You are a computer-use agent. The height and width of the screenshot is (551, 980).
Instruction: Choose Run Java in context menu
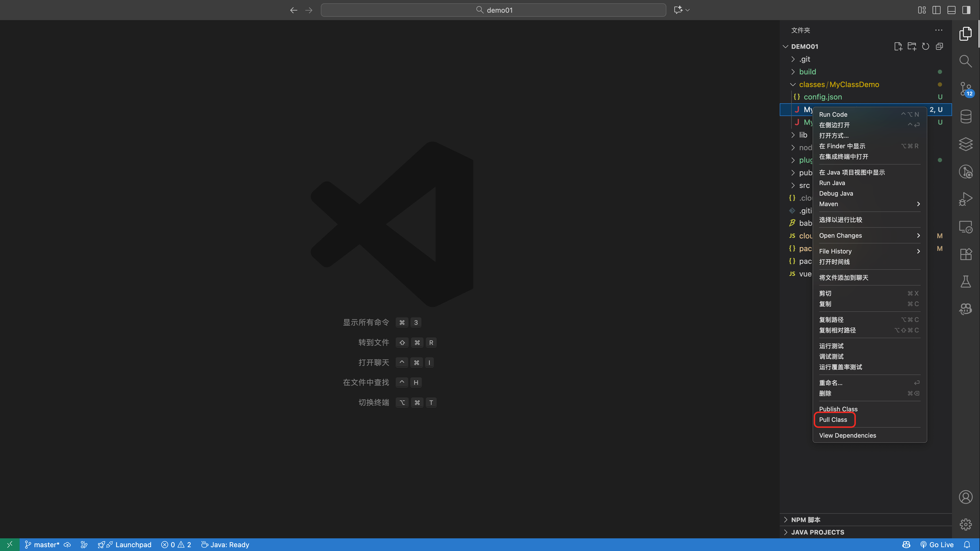pos(832,183)
